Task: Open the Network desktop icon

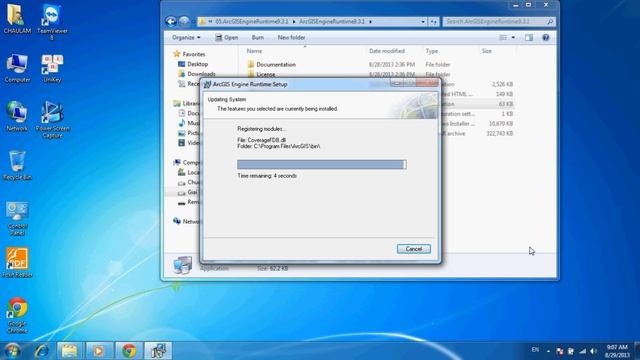Action: click(17, 116)
